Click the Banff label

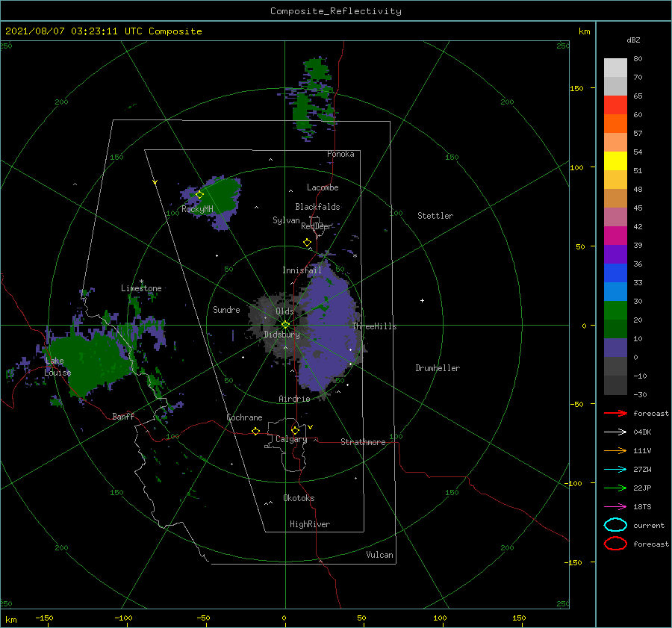123,416
